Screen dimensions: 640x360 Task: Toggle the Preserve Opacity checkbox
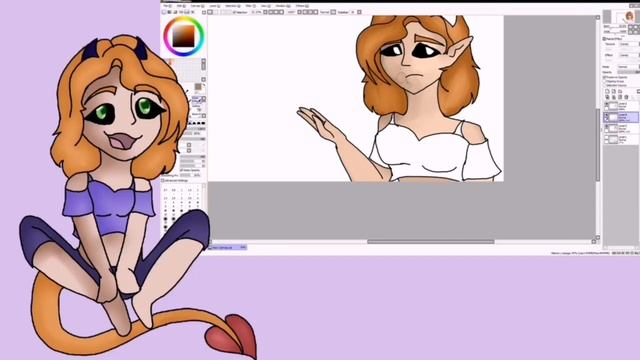pyautogui.click(x=604, y=77)
